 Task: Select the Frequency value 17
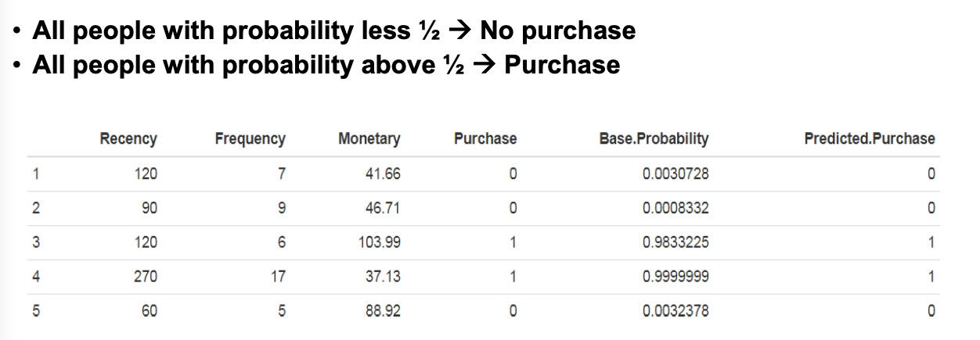278,277
